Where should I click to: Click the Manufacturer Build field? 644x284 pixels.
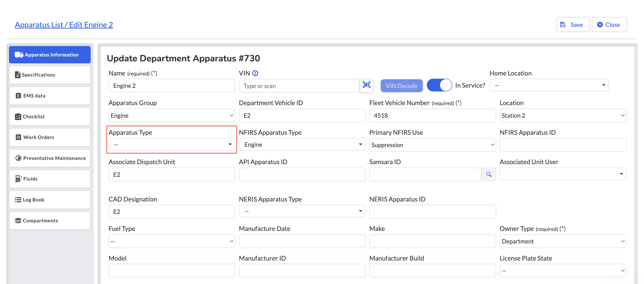coord(433,271)
